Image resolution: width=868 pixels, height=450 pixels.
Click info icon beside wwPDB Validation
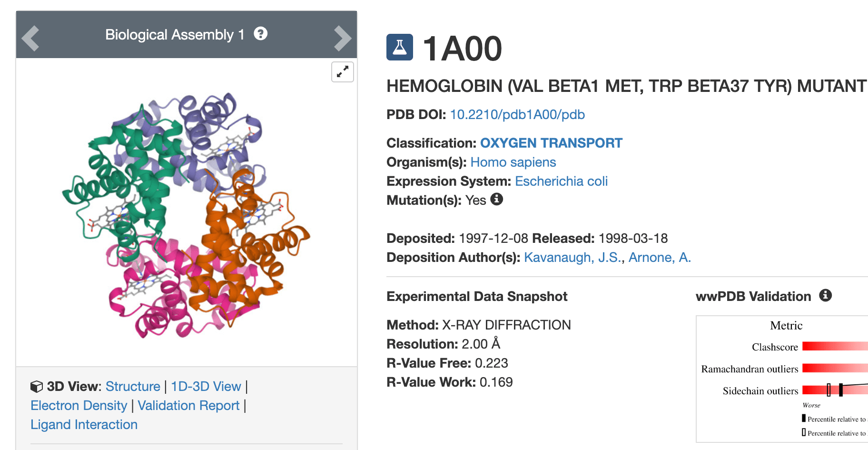click(825, 295)
